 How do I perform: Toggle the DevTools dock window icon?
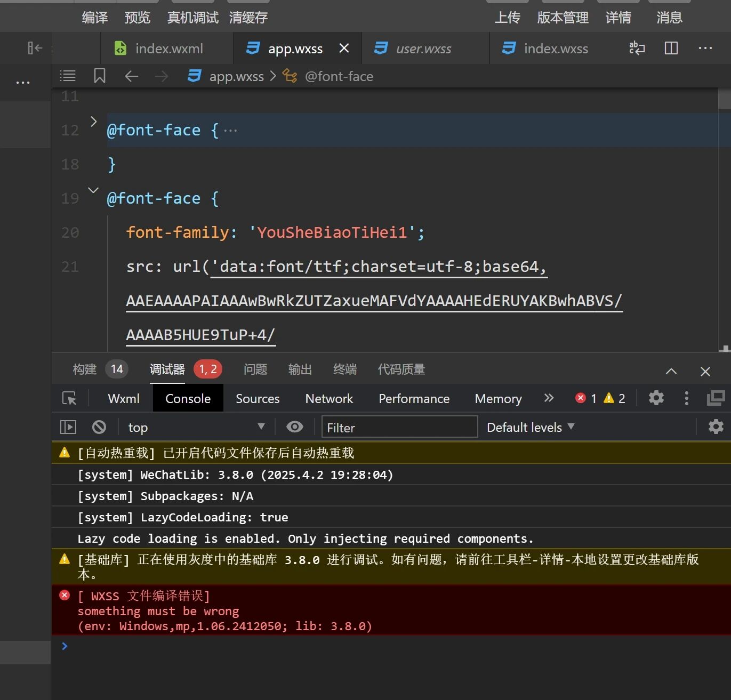[x=716, y=398]
